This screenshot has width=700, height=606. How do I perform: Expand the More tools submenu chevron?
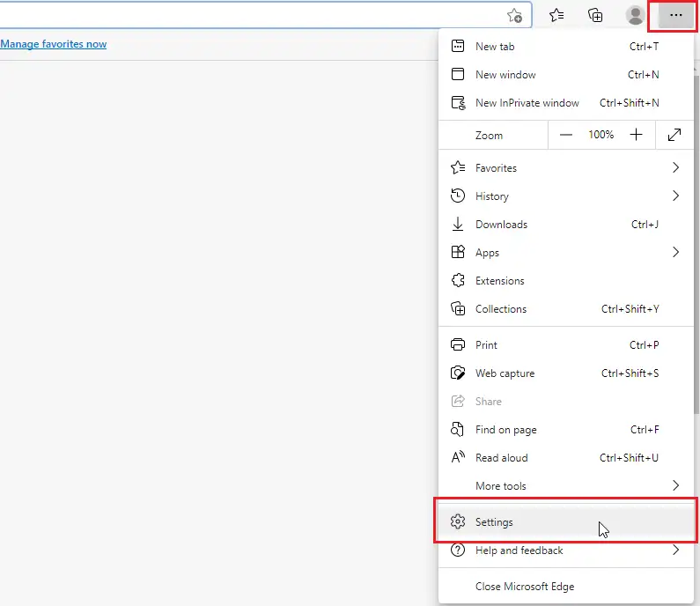pyautogui.click(x=675, y=485)
